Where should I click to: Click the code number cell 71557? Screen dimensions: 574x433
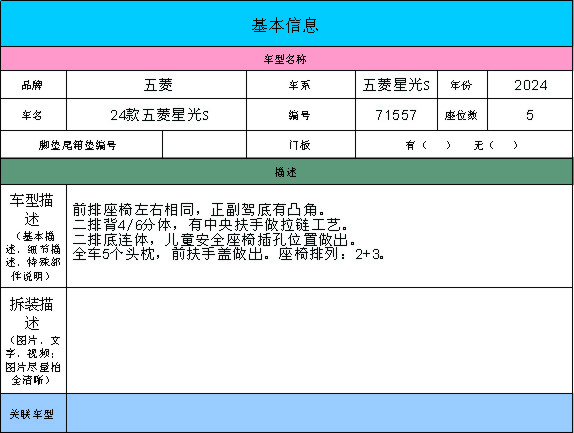pos(396,115)
